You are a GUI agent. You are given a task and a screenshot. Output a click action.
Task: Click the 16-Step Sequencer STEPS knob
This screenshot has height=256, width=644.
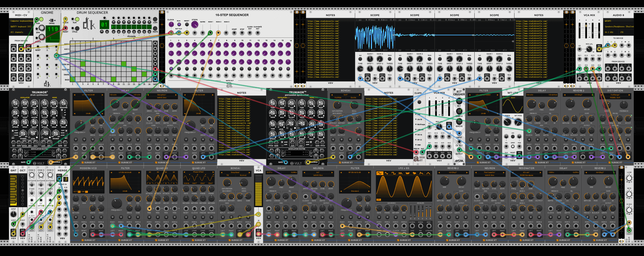(x=195, y=25)
